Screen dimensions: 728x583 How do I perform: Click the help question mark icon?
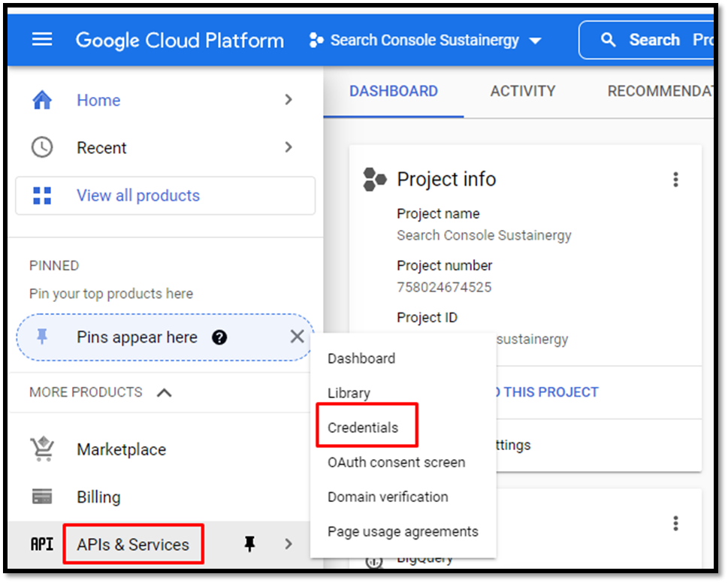tap(219, 337)
